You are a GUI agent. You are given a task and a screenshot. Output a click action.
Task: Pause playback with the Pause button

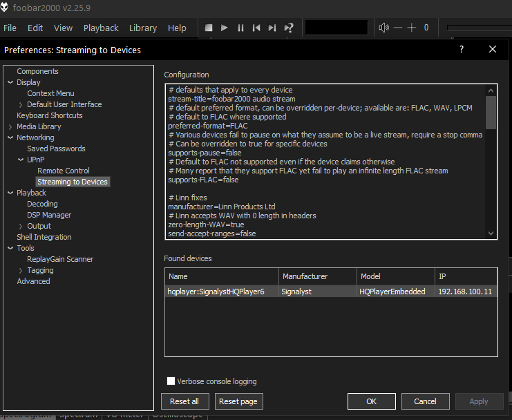pyautogui.click(x=240, y=28)
